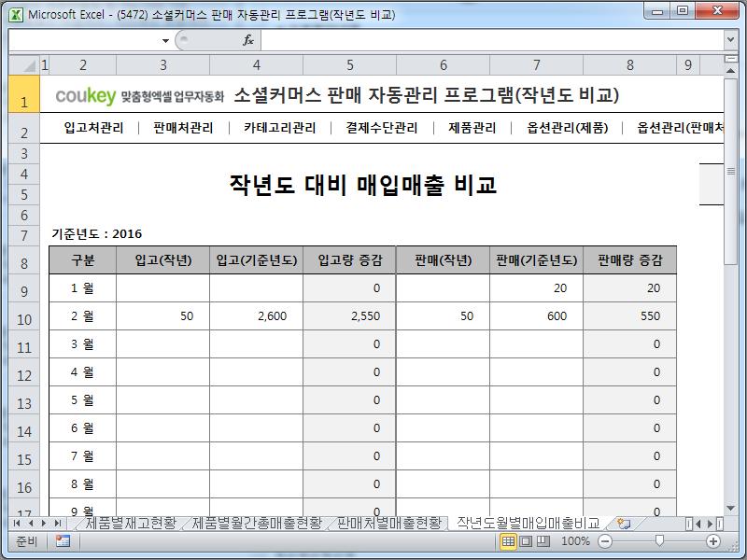Click the 1 월 row label

pos(83,288)
